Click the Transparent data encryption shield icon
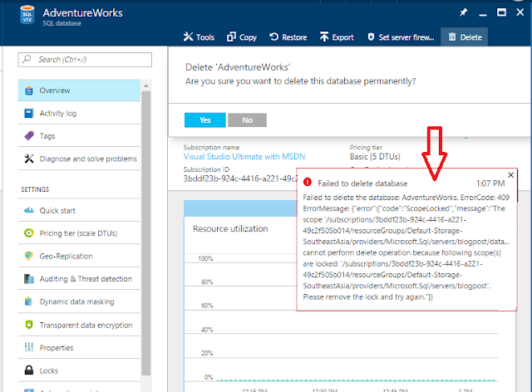Viewport: 532px width, 392px height. click(x=29, y=325)
